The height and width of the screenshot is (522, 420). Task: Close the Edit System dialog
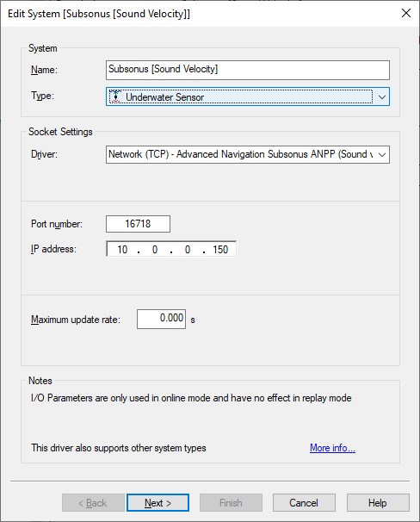pyautogui.click(x=406, y=13)
